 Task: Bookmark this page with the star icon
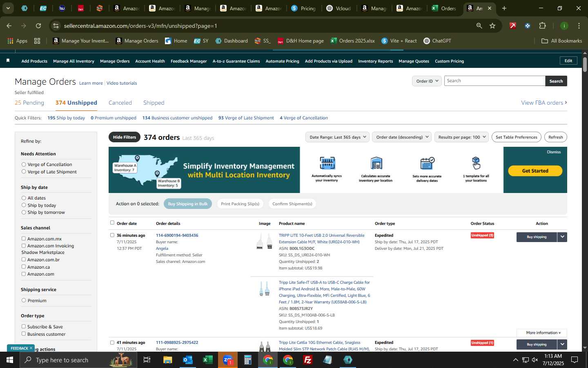[x=492, y=26]
